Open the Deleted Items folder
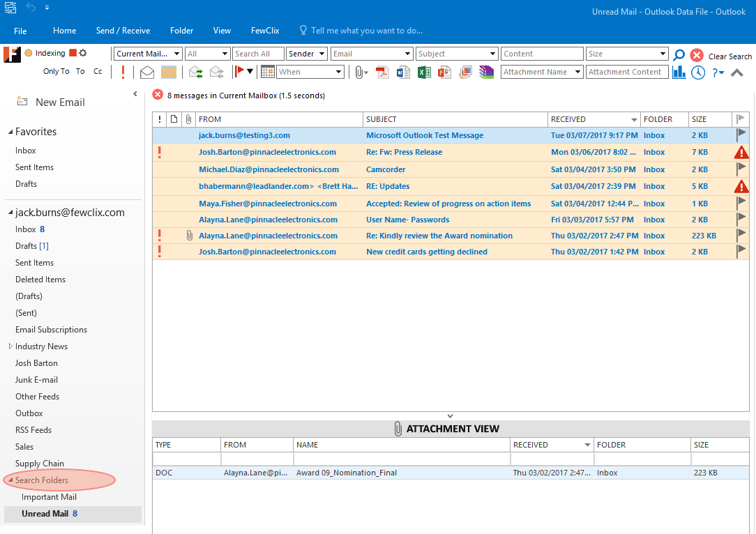Screen dimensions: 756x534 40,280
